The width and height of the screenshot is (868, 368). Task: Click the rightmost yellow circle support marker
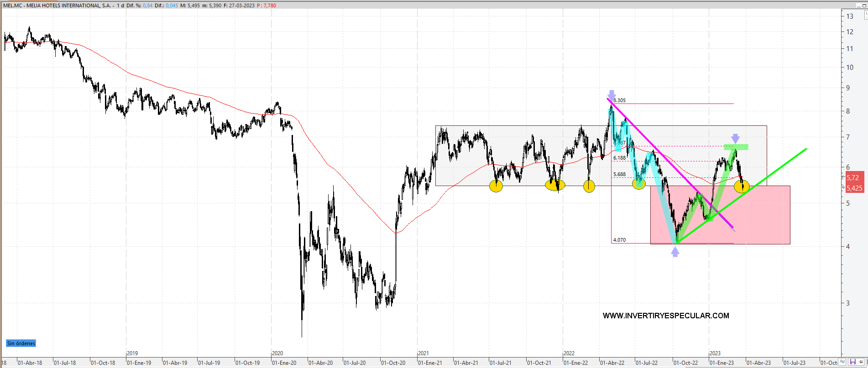[741, 186]
